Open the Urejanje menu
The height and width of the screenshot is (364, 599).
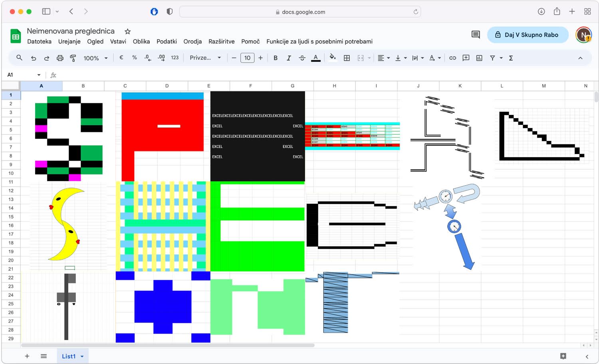(x=69, y=42)
